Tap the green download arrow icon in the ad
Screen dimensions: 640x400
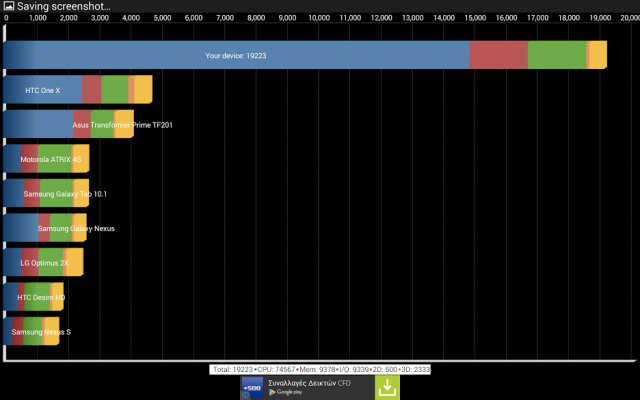(x=387, y=387)
